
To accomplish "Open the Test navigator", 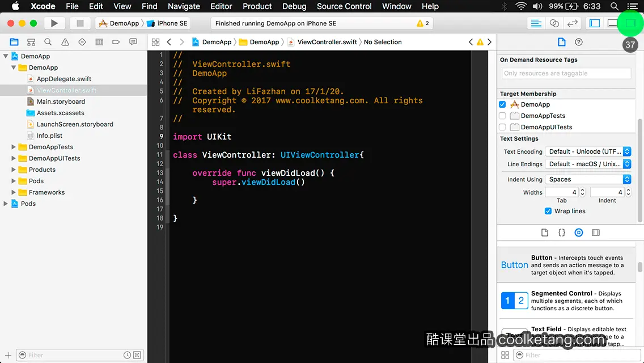I will click(x=82, y=42).
